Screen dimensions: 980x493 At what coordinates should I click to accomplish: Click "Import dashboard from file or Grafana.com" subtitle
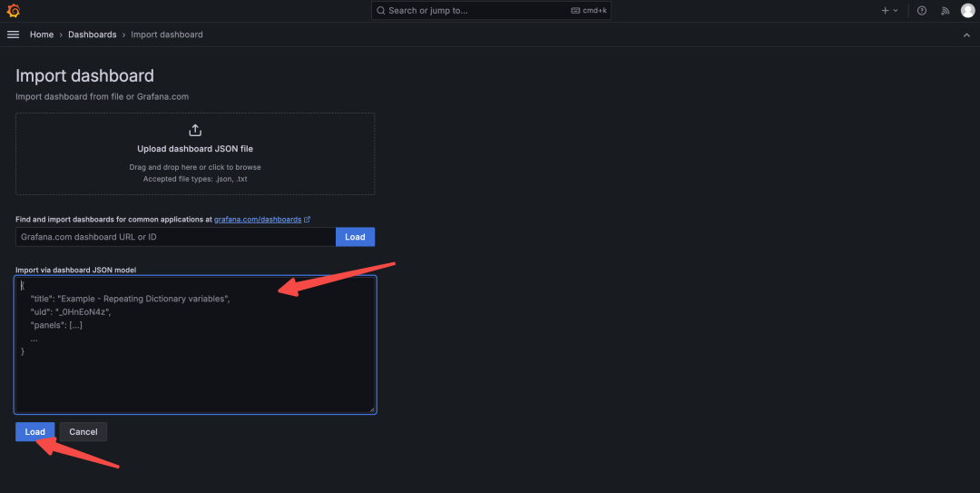(102, 96)
